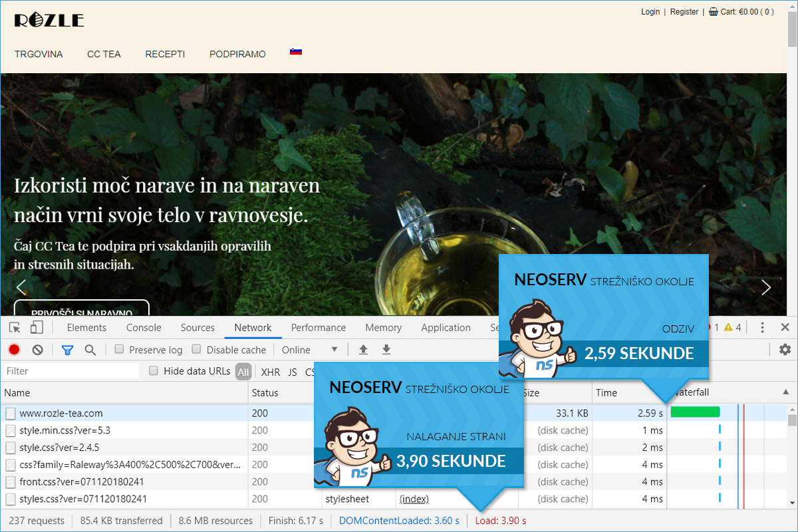Open DevTools three-dot customize menu
The width and height of the screenshot is (798, 532).
[x=762, y=327]
